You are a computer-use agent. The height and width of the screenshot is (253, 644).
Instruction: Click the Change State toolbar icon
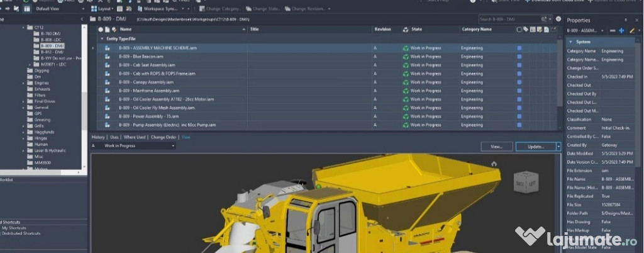click(x=249, y=9)
